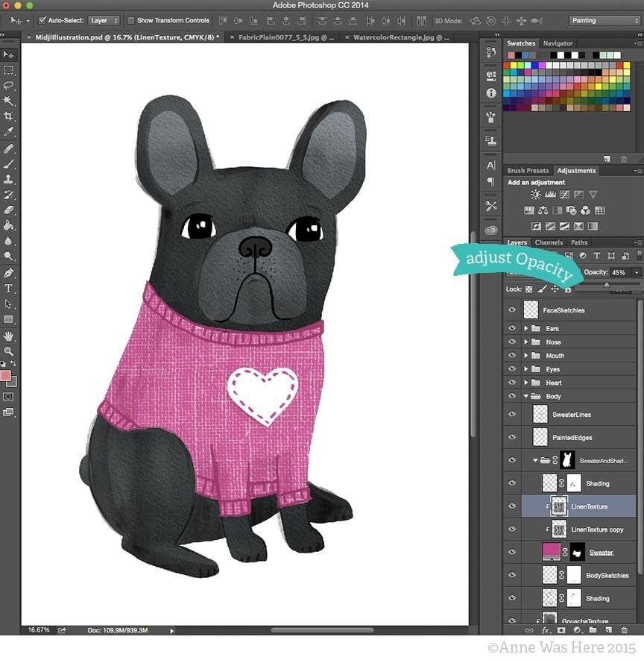Click the add layer mask icon
The height and width of the screenshot is (660, 644).
(561, 630)
